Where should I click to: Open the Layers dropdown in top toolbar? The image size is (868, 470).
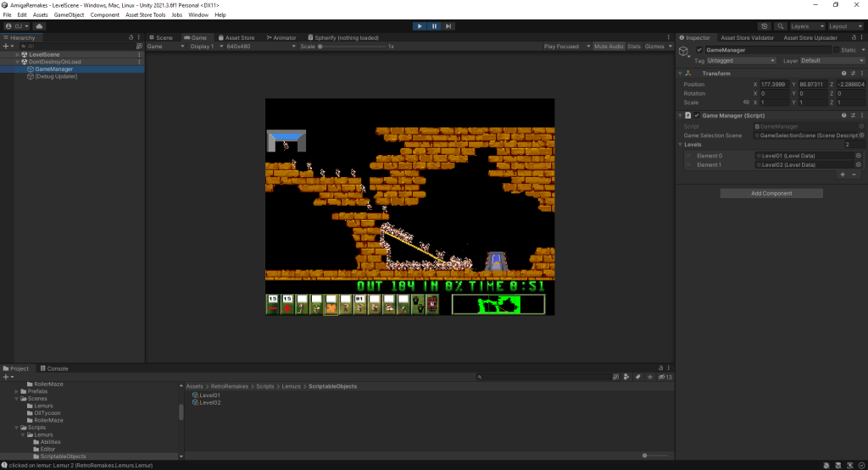pos(807,26)
